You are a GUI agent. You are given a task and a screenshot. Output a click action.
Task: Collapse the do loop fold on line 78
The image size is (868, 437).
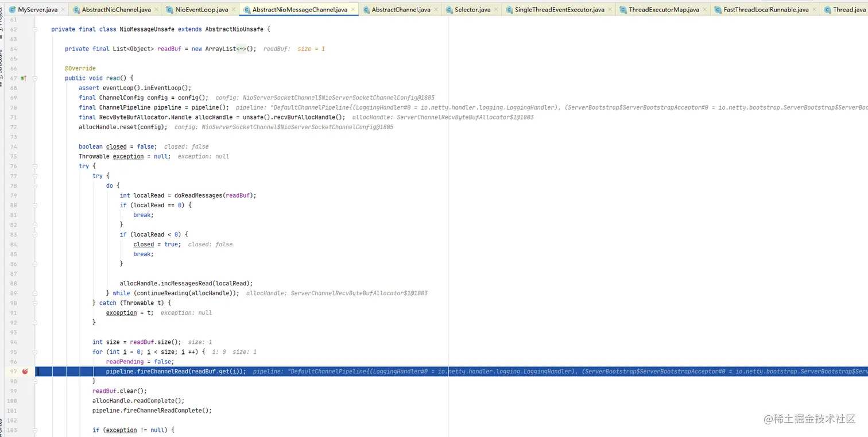(35, 185)
